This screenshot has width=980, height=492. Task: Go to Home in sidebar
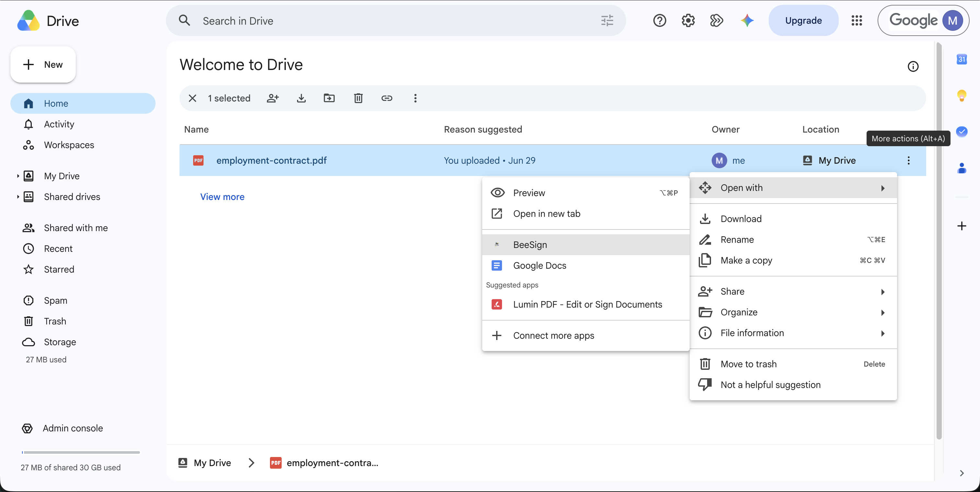click(83, 103)
